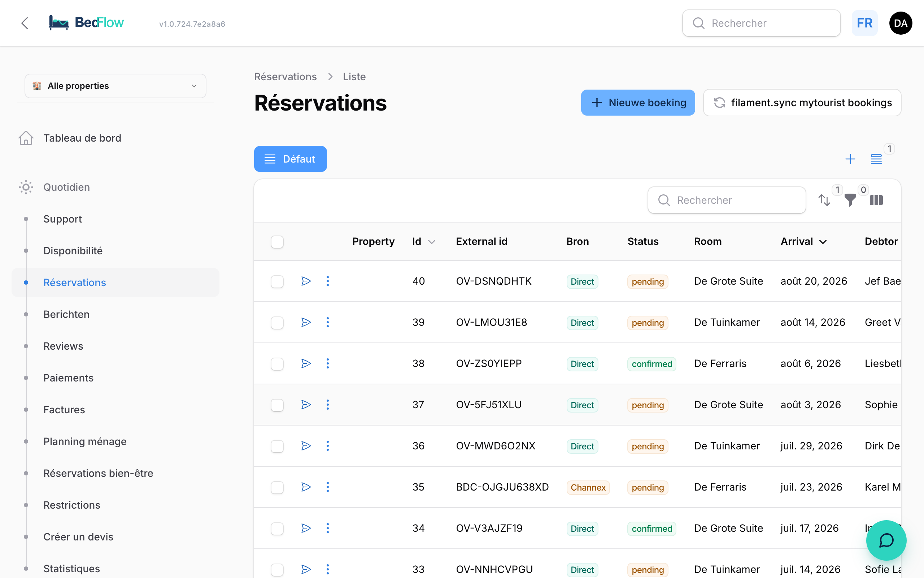Open the BedFlow logo home link
The height and width of the screenshot is (578, 924).
pyautogui.click(x=86, y=23)
